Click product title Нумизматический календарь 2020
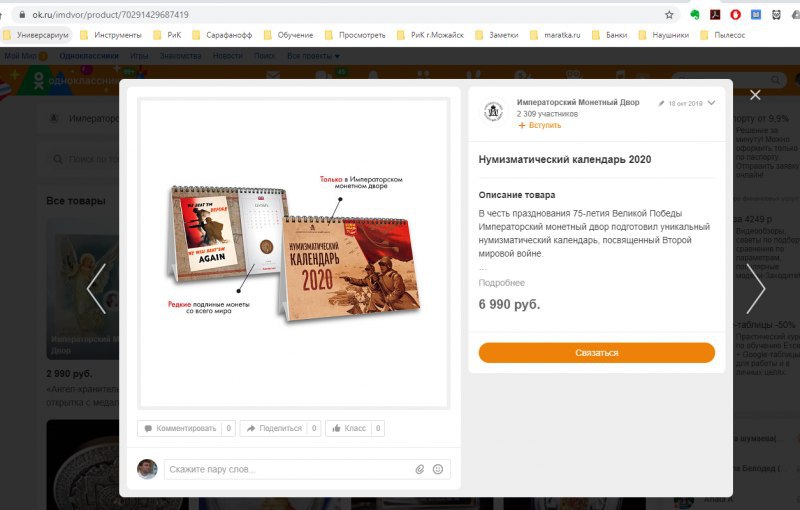 point(565,160)
